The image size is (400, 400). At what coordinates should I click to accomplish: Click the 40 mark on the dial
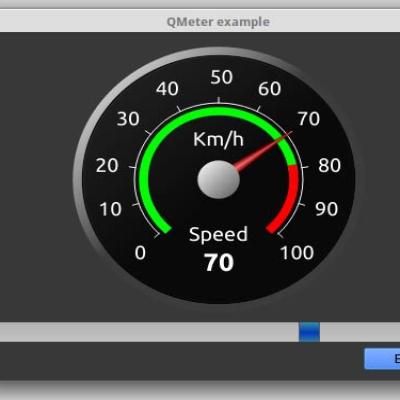pos(167,89)
